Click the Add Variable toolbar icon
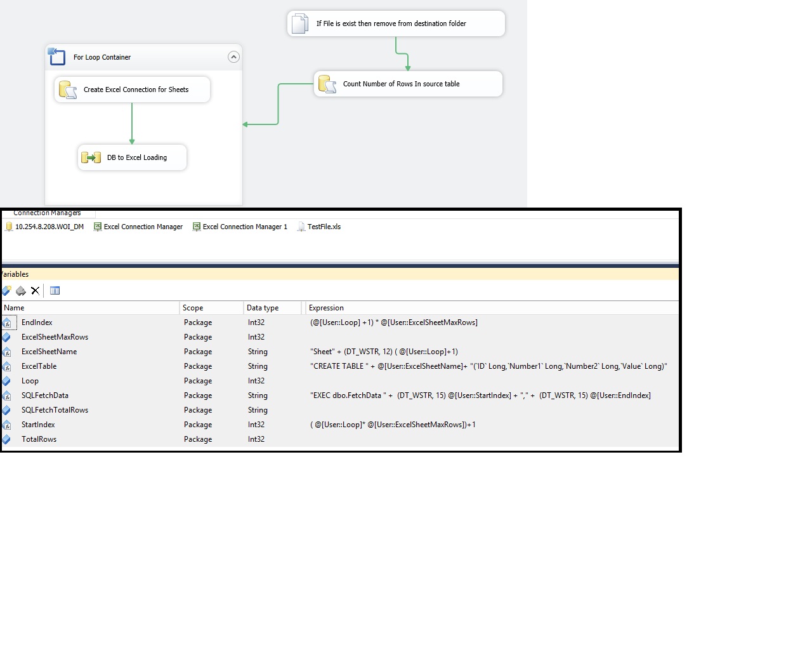 pyautogui.click(x=6, y=291)
